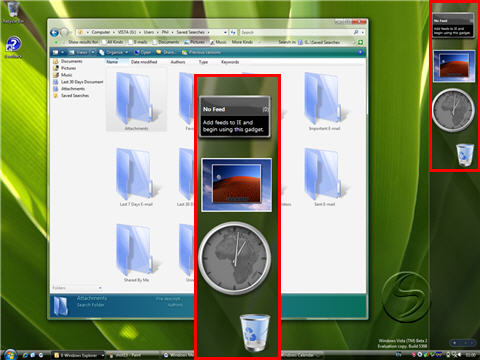
Task: Click the Views command bar button
Action: click(79, 52)
